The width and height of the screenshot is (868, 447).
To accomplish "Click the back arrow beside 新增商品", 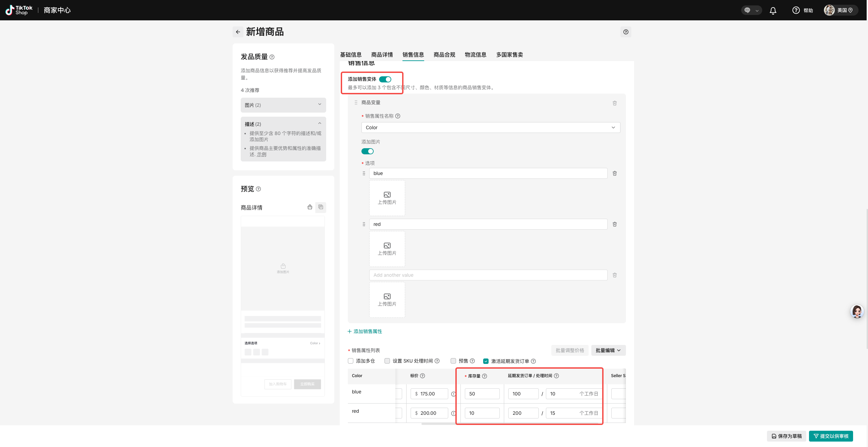I will click(x=238, y=32).
